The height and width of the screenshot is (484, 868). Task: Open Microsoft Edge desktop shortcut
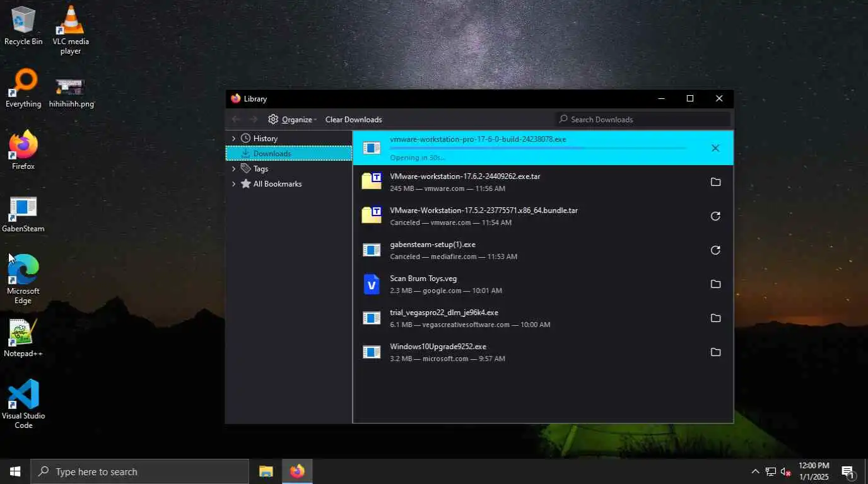pos(23,279)
